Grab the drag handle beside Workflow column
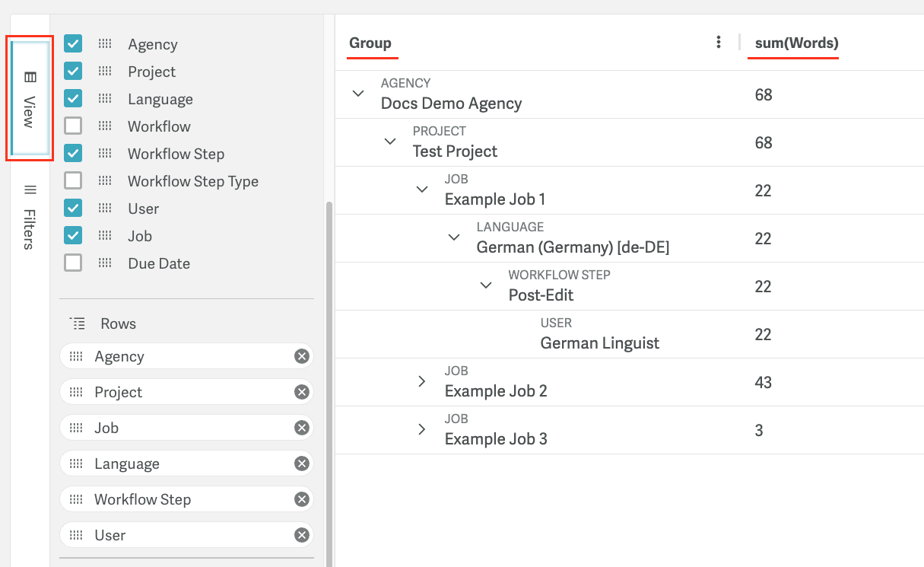This screenshot has height=567, width=924. [x=105, y=126]
